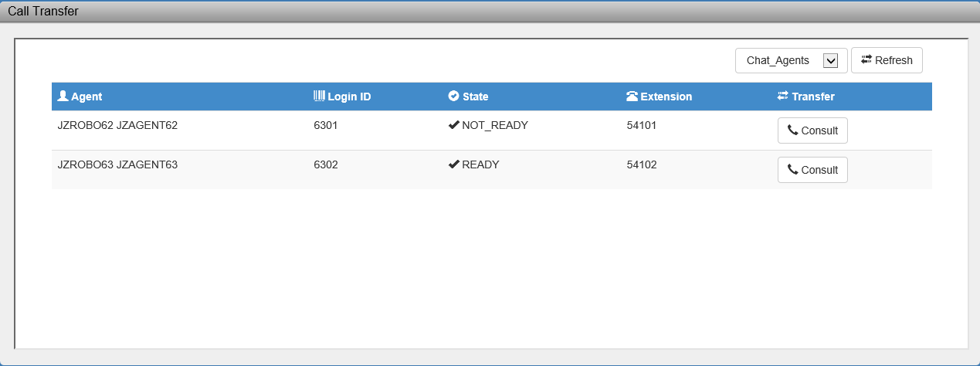This screenshot has height=366, width=980.
Task: Click the barcode icon beside Login ID
Action: [x=319, y=97]
